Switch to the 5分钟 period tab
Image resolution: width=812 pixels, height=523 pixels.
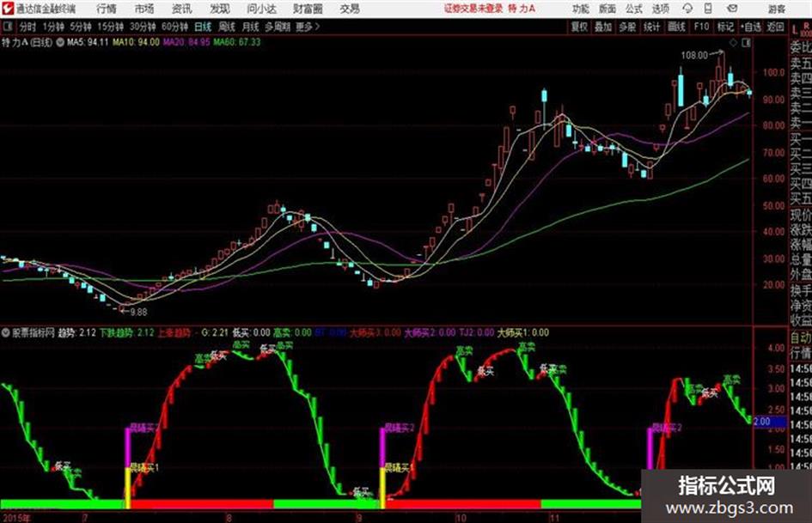point(80,27)
